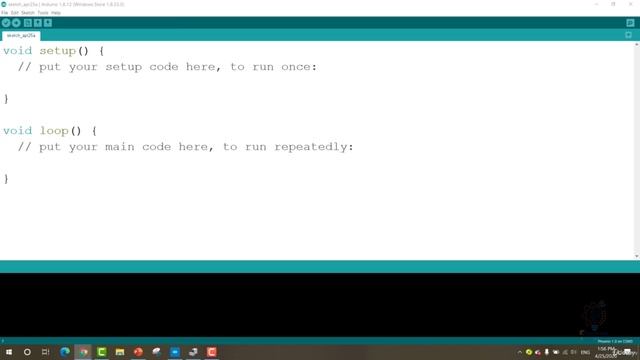Open the network tray icon

(x=565, y=352)
